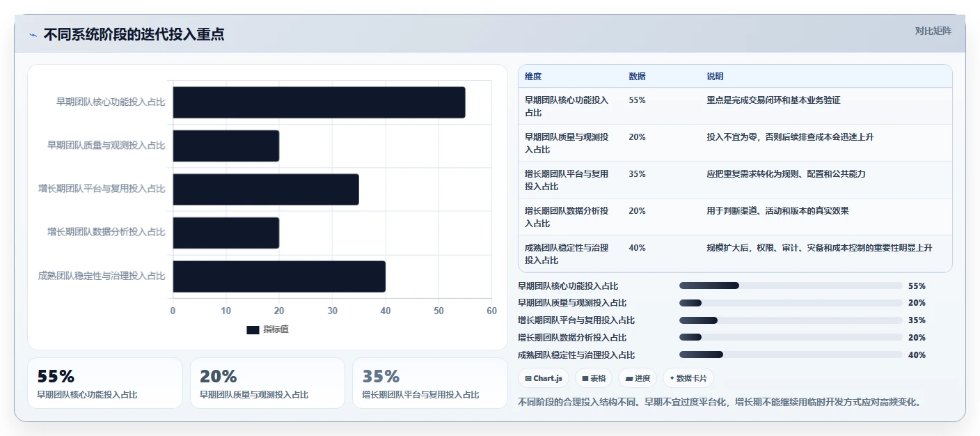
Task: Click the chart bar for 增长期团队数据分析投入占比
Action: pyautogui.click(x=226, y=233)
